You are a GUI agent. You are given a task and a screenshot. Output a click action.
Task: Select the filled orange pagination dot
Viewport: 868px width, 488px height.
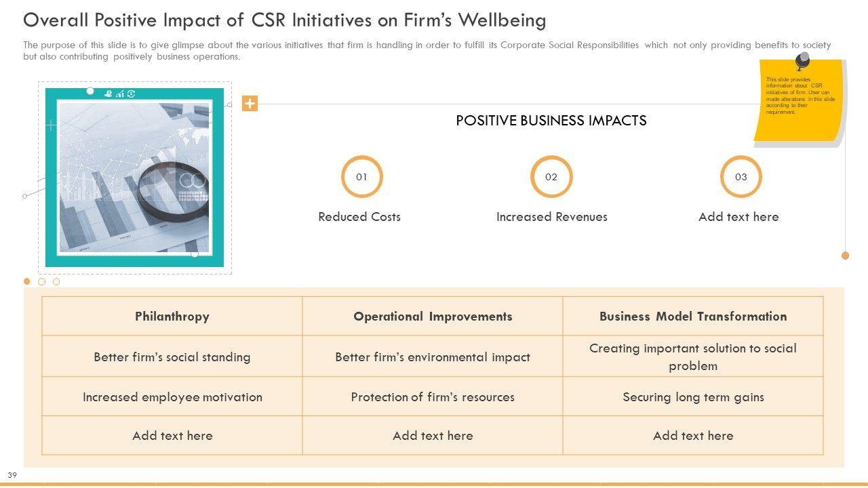pos(27,281)
